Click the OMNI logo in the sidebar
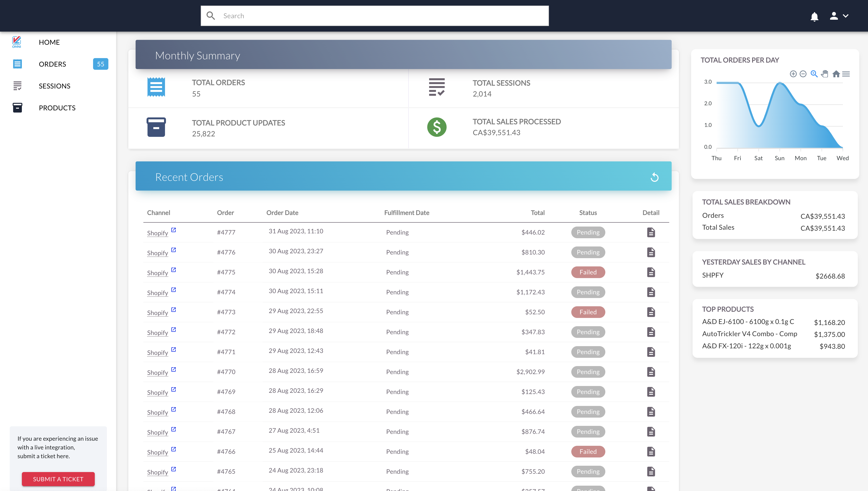Screen dimensions: 868x491 [17, 42]
